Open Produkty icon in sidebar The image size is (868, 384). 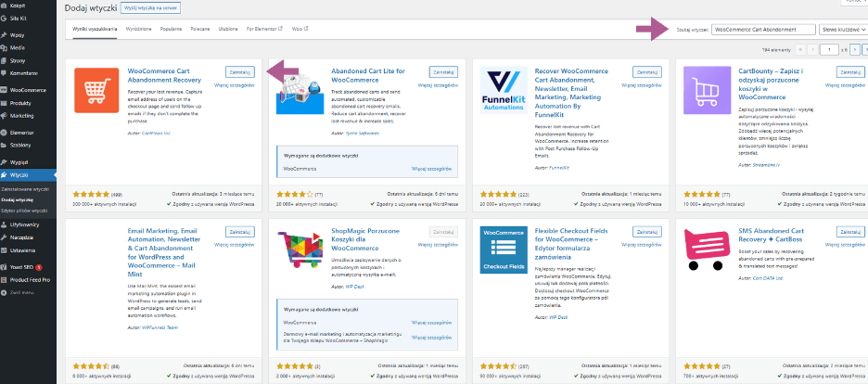tap(4, 103)
